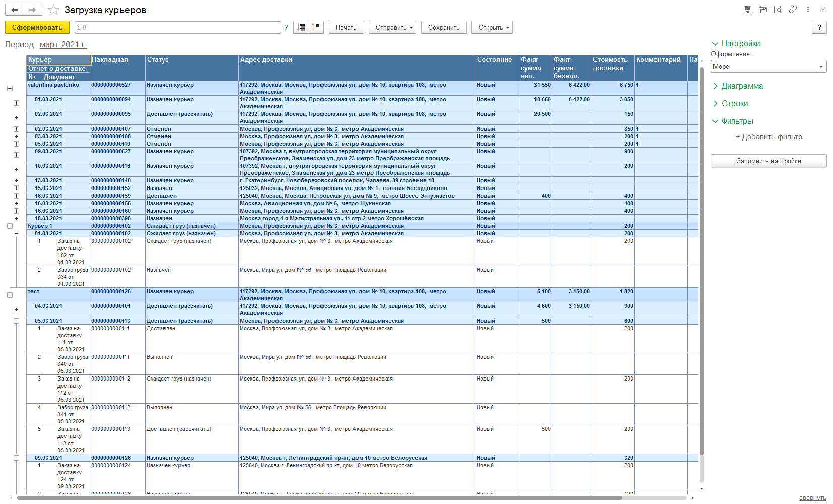Open the Открыть dropdown menu
Viewport: 833px width, 504px height.
[492, 28]
